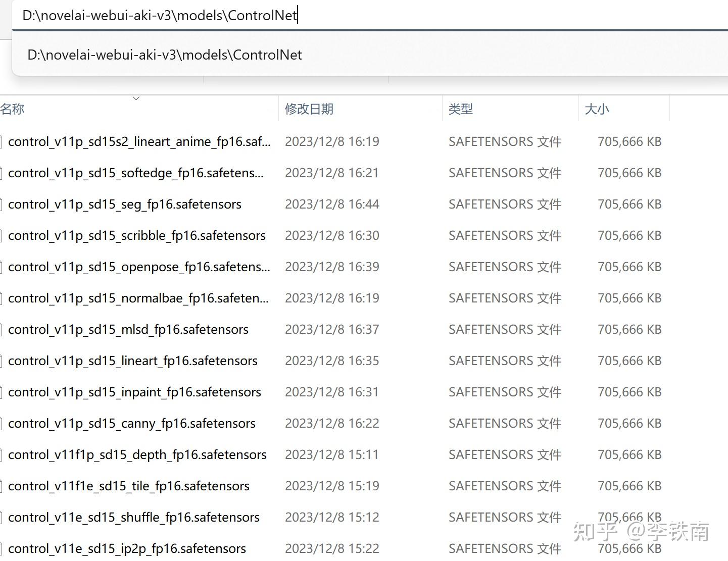Select control_v11p_sd15_scribble_fp16.safetensors
Screen dimensions: 728x561
(x=137, y=235)
